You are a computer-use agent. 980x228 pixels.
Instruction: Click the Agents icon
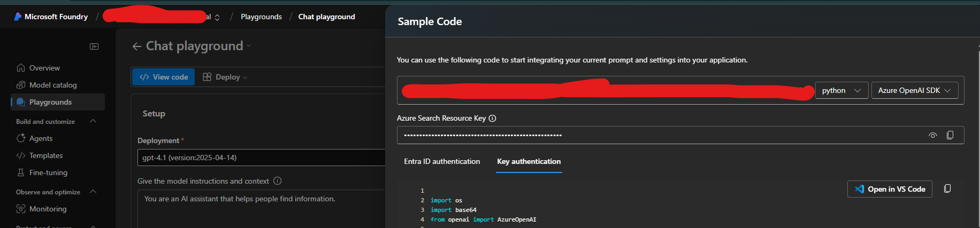(x=21, y=138)
